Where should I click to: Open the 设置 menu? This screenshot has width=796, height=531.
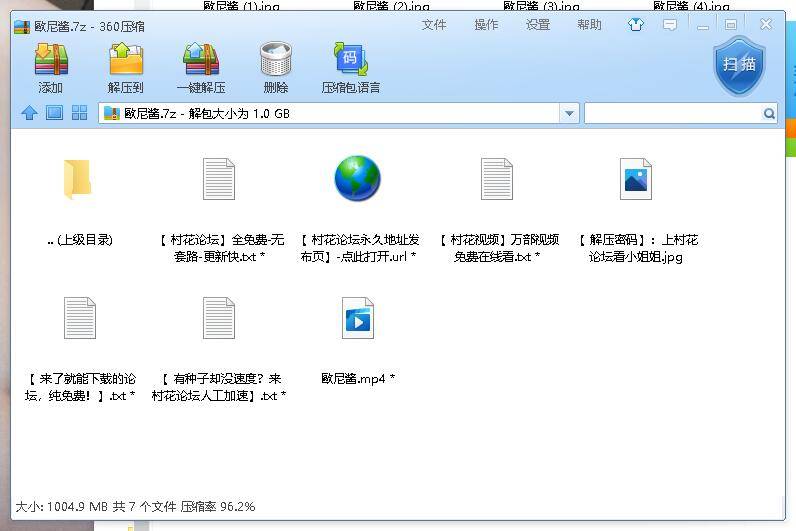pyautogui.click(x=538, y=25)
